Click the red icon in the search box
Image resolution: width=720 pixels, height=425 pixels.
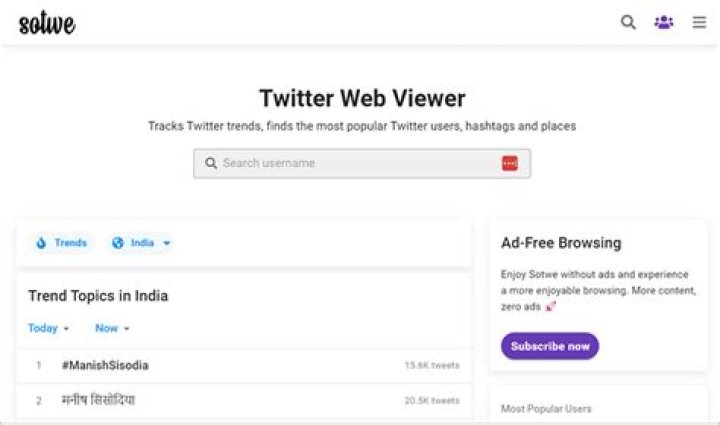tap(510, 163)
